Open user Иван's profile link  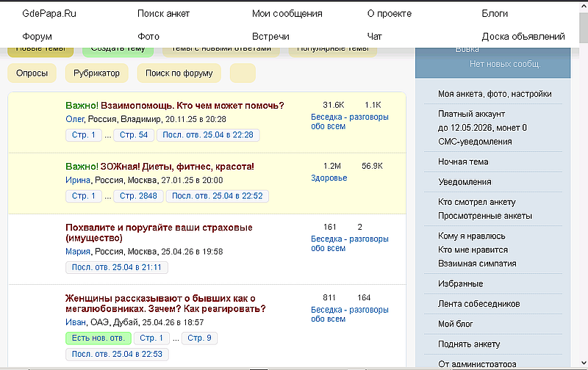(76, 322)
